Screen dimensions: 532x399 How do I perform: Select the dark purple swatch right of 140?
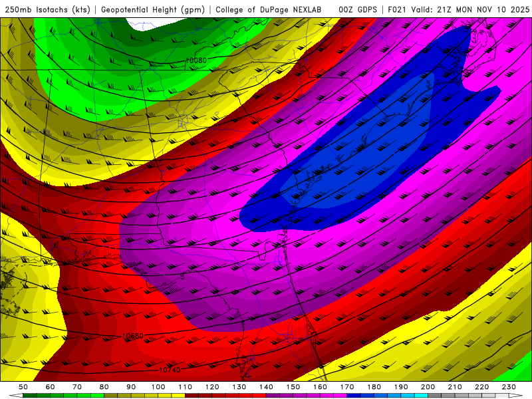point(274,396)
